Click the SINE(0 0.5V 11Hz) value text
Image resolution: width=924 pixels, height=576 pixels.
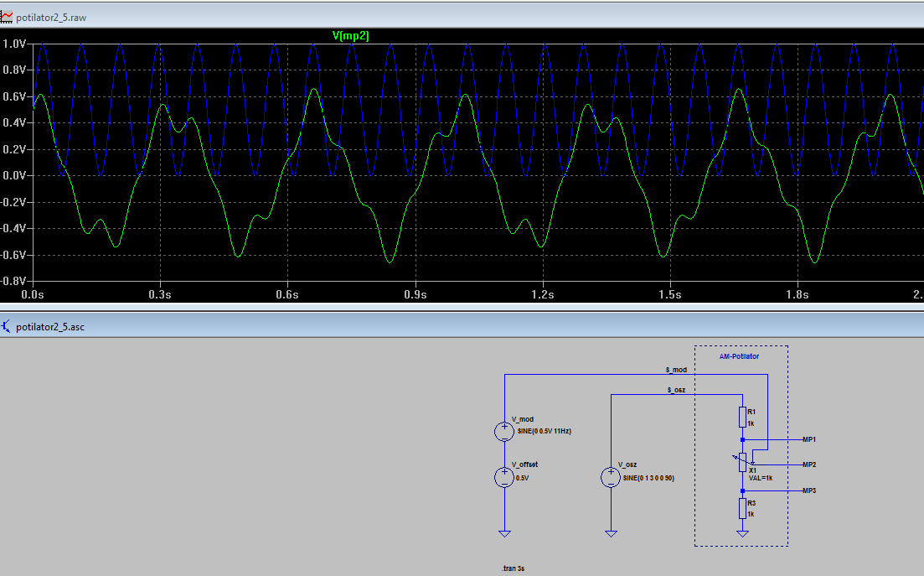pyautogui.click(x=544, y=432)
